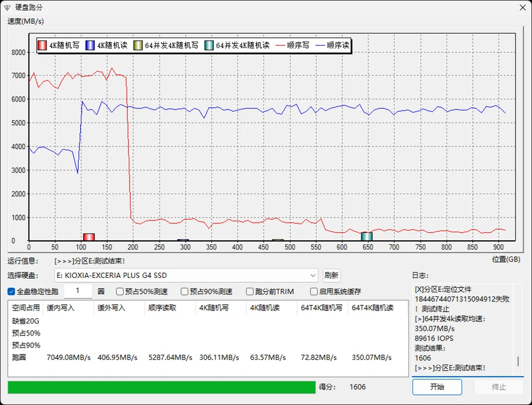Click the olive 64并发4K随机写 legend icon
Screen dimensions: 532x405
pos(138,45)
